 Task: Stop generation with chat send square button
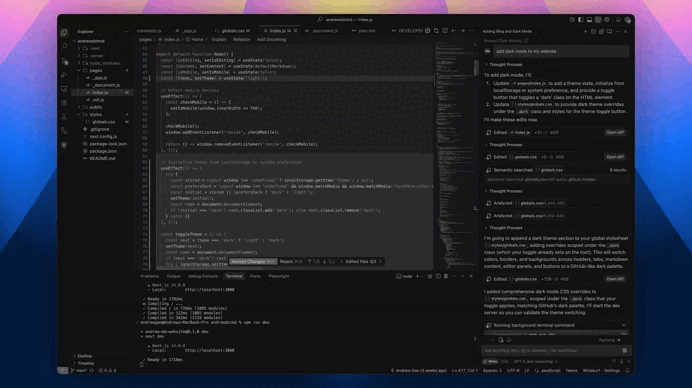click(x=624, y=350)
